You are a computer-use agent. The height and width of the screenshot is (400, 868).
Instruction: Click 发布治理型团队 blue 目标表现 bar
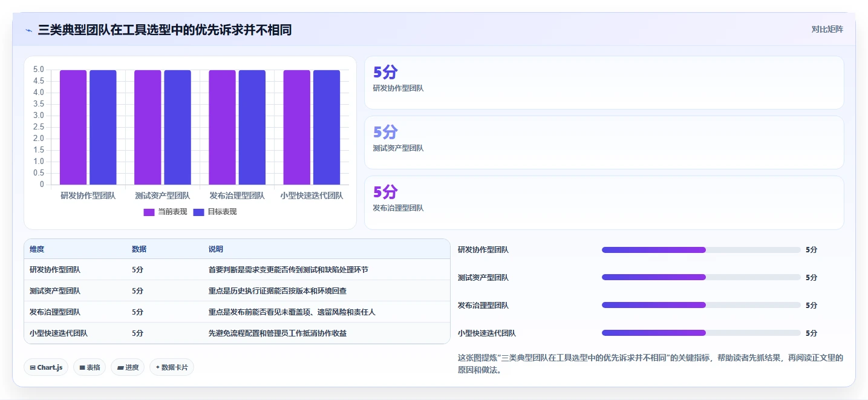(x=252, y=127)
